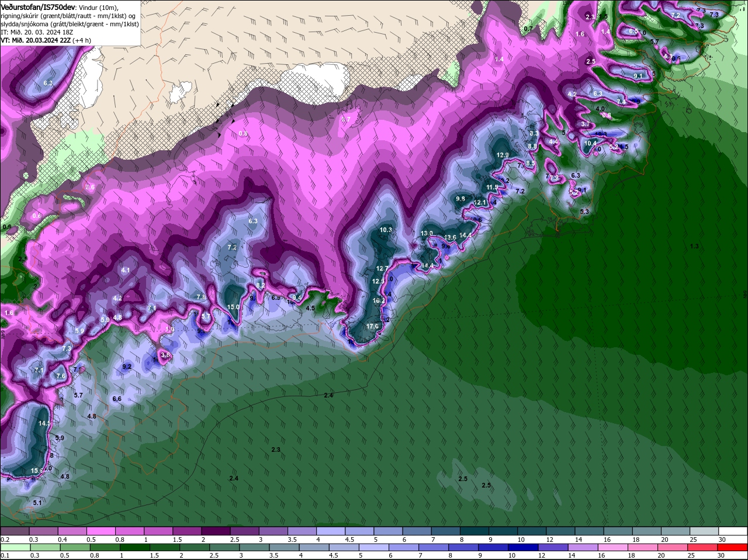The width and height of the screenshot is (748, 560).
Task: Click the 6.6 value label on the map
Action: tap(117, 399)
